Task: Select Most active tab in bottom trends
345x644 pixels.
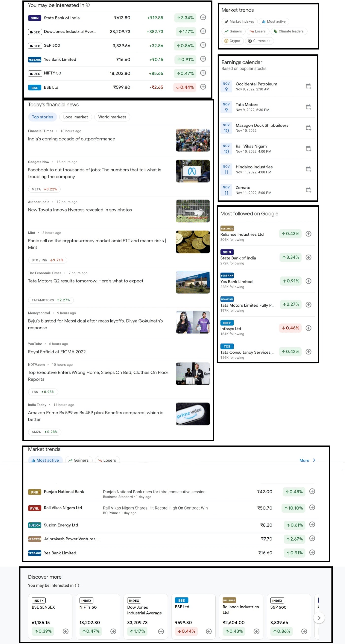Action: click(x=45, y=460)
